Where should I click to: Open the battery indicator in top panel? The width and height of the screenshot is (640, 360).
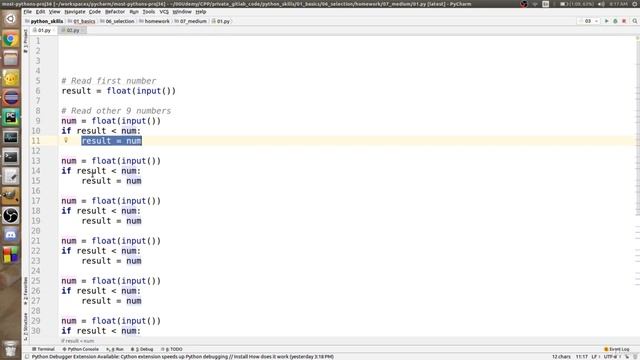(x=578, y=4)
